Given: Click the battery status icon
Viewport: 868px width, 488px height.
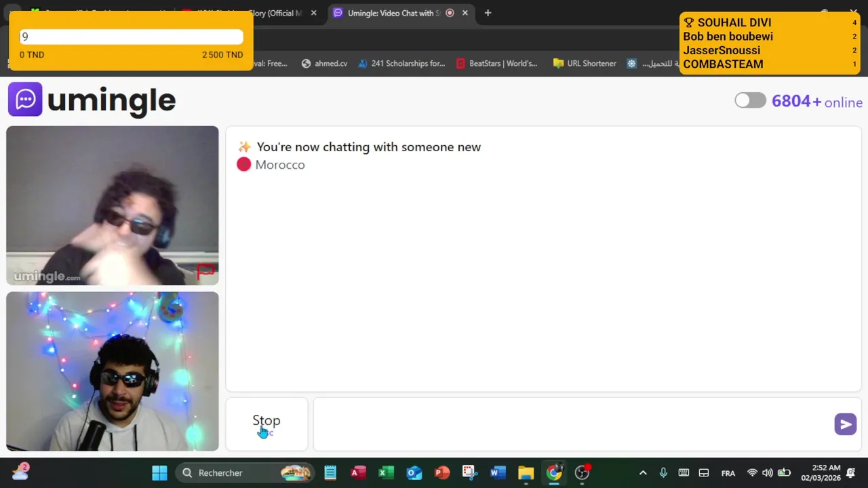Looking at the screenshot, I should 784,473.
